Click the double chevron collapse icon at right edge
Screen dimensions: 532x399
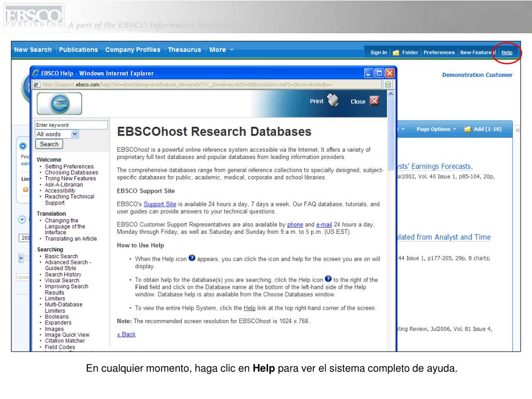pos(517,130)
